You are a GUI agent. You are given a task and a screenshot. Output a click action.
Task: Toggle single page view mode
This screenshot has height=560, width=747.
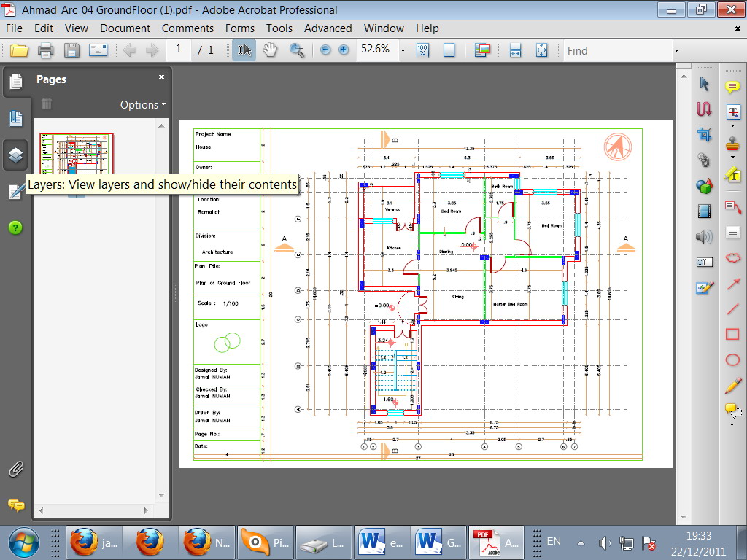(x=449, y=50)
